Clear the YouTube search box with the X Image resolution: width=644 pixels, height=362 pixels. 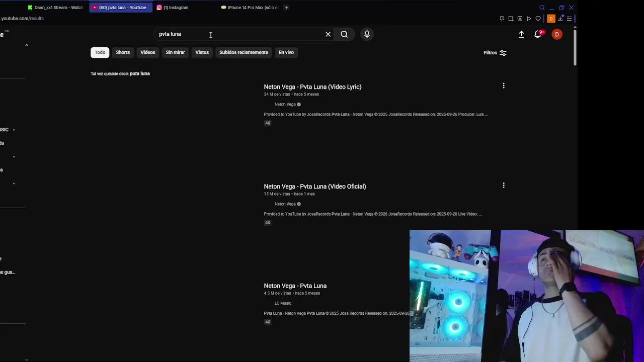(x=328, y=34)
